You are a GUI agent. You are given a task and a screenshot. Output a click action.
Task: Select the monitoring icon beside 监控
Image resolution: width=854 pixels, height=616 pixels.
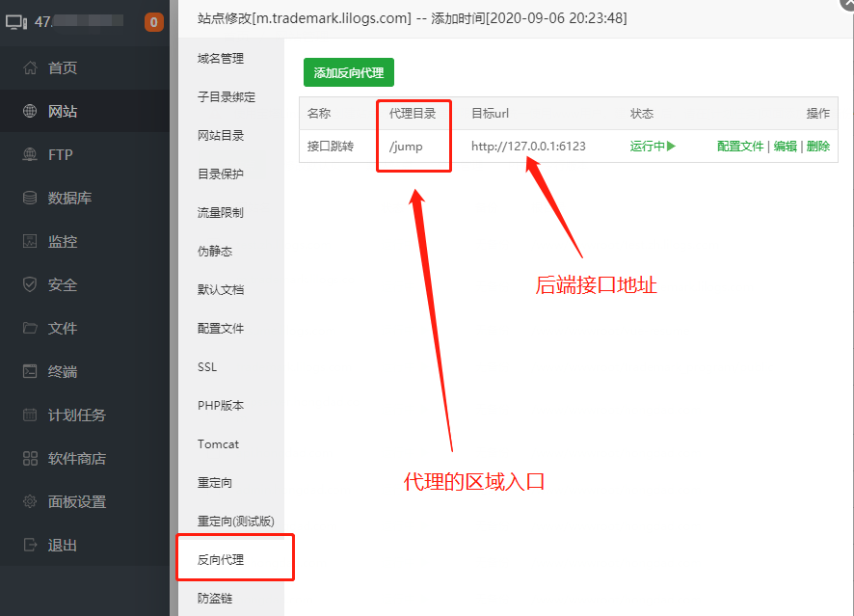click(x=30, y=242)
